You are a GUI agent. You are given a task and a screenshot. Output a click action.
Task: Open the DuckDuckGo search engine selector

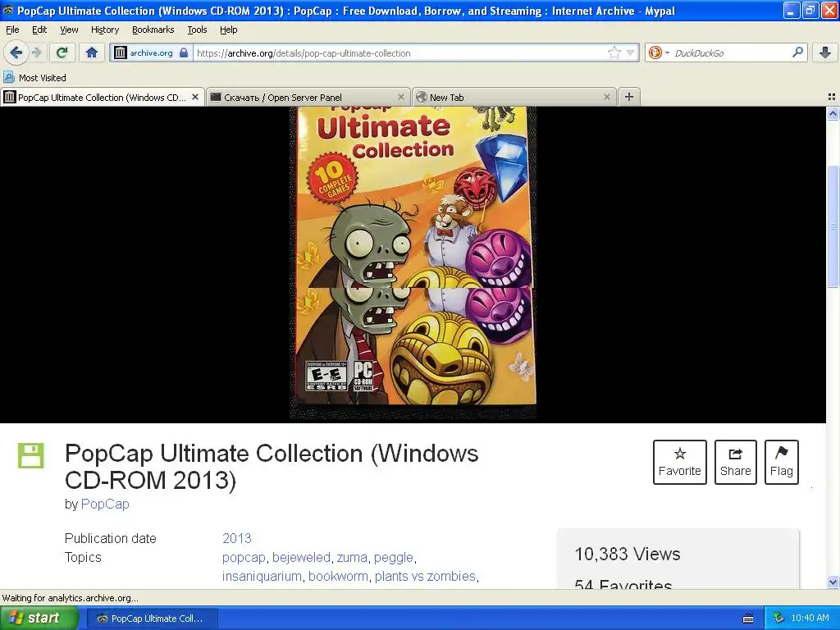pos(659,52)
